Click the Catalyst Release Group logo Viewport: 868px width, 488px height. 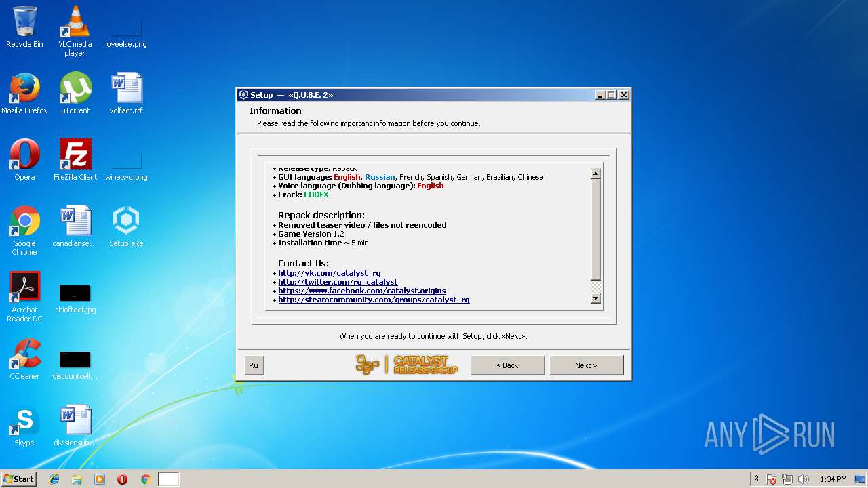[407, 365]
